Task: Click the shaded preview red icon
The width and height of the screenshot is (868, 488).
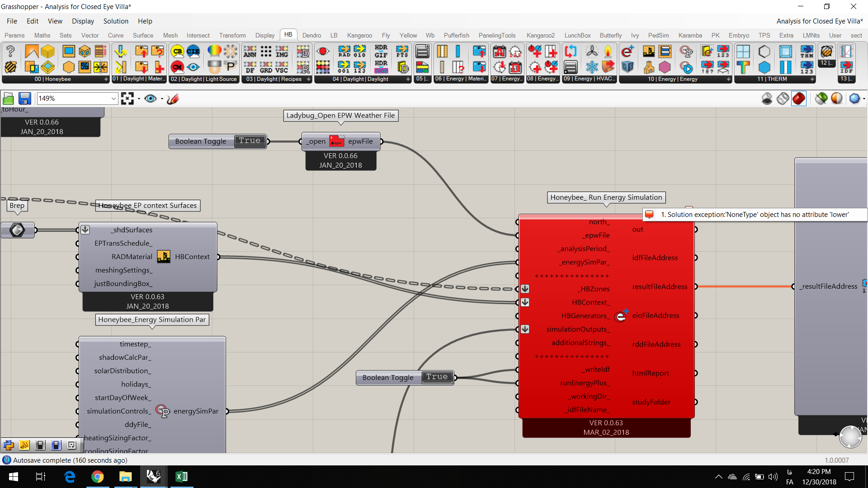Action: coord(799,99)
